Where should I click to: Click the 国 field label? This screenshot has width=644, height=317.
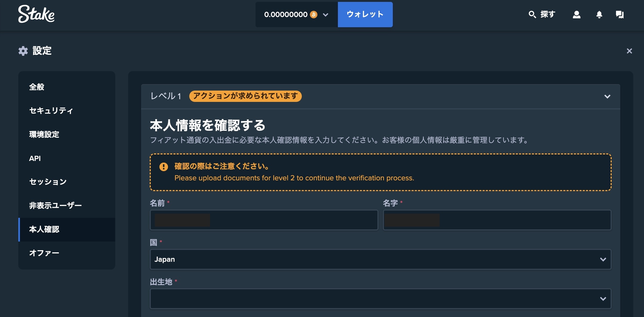tap(153, 243)
